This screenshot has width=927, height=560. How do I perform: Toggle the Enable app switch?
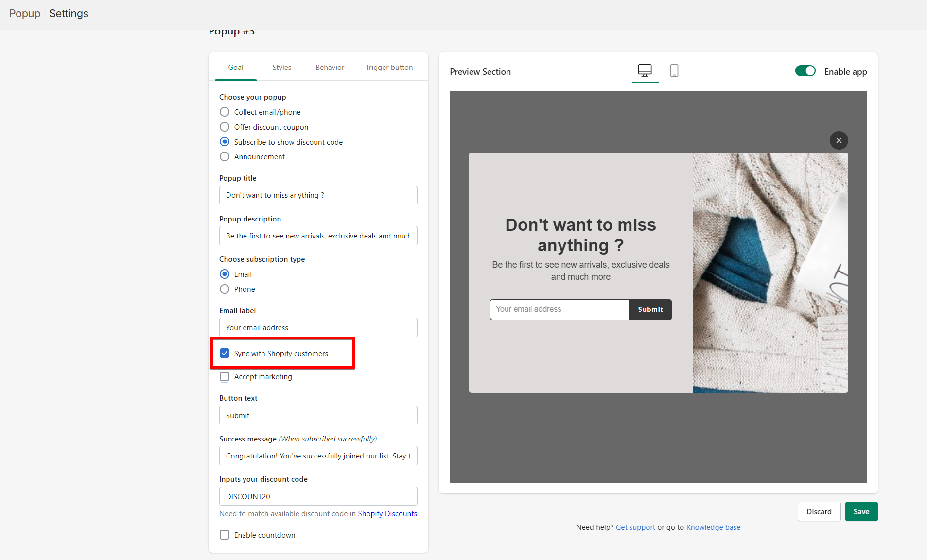(805, 71)
